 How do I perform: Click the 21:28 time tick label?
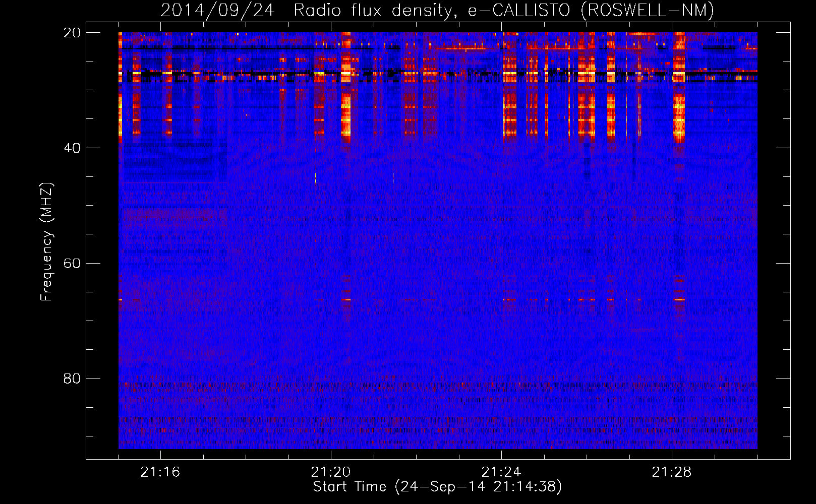click(x=672, y=472)
